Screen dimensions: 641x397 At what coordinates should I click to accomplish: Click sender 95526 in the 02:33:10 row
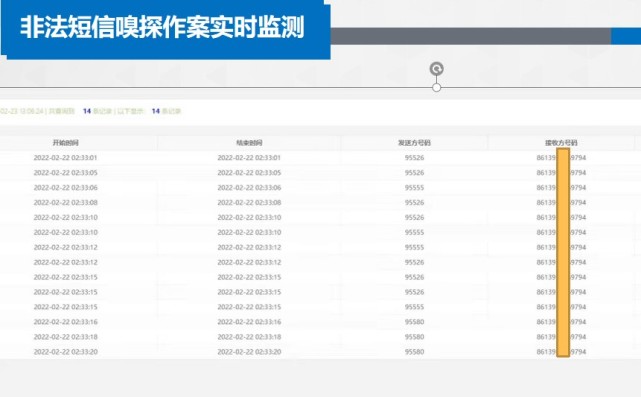click(414, 218)
